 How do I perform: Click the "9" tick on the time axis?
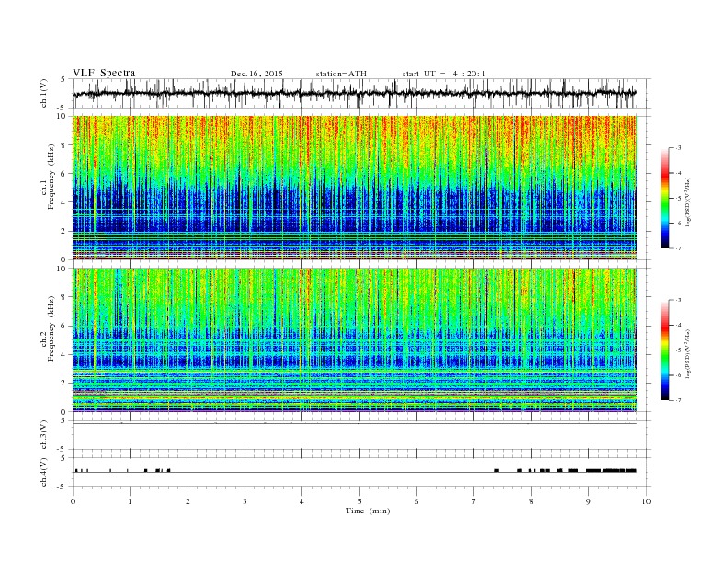click(588, 501)
